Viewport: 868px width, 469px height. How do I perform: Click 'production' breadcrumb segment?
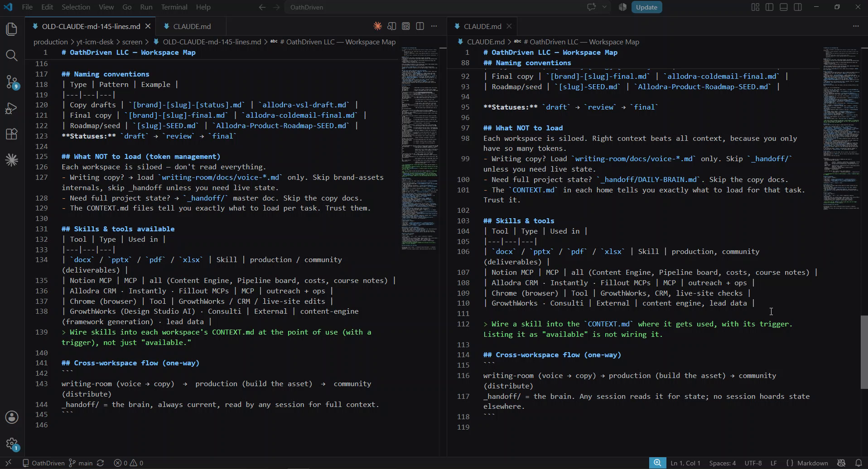click(x=50, y=42)
